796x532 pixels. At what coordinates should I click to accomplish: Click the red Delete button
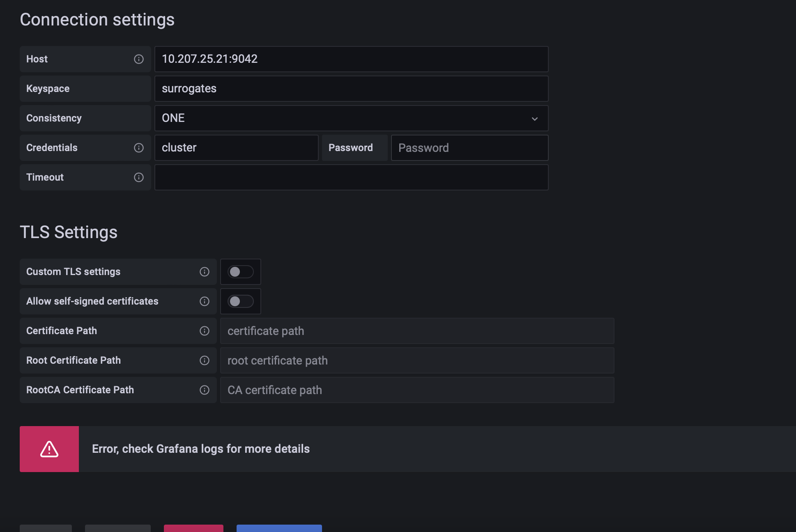pos(193,530)
